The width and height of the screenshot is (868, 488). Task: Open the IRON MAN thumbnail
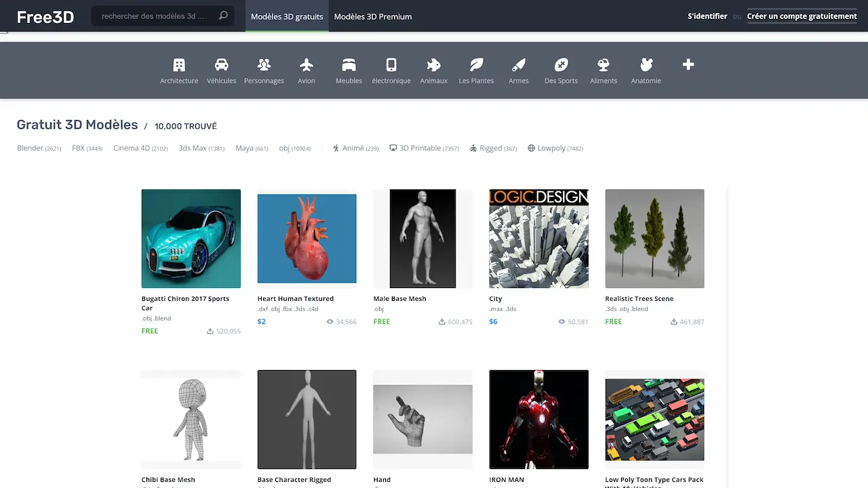click(538, 420)
